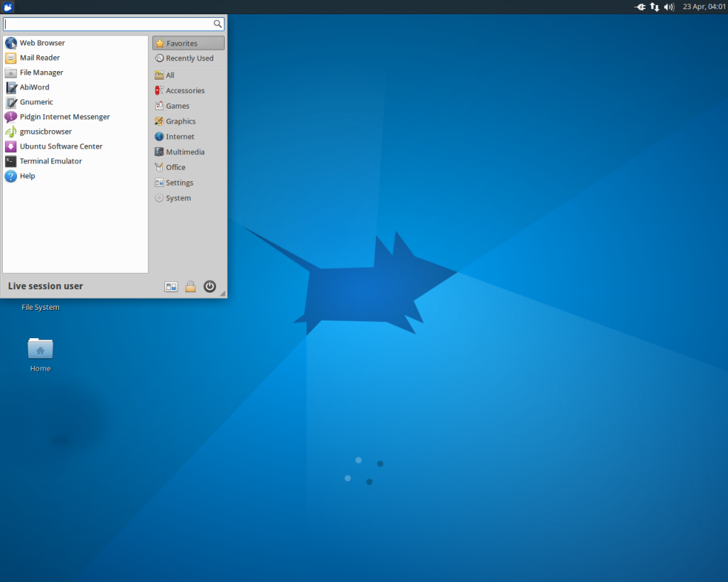Image resolution: width=728 pixels, height=582 pixels.
Task: Open Xfce Settings from the menu footer
Action: point(171,286)
